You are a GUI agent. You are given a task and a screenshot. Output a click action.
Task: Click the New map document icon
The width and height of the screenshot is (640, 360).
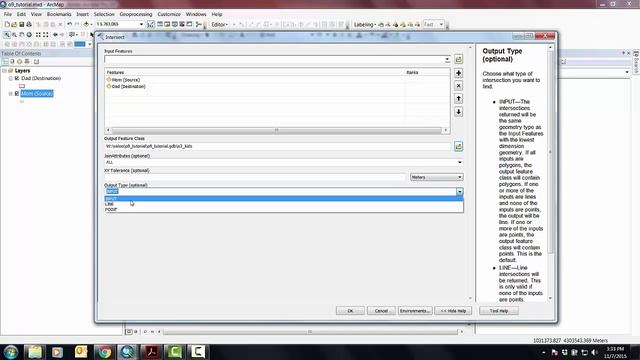click(x=7, y=24)
